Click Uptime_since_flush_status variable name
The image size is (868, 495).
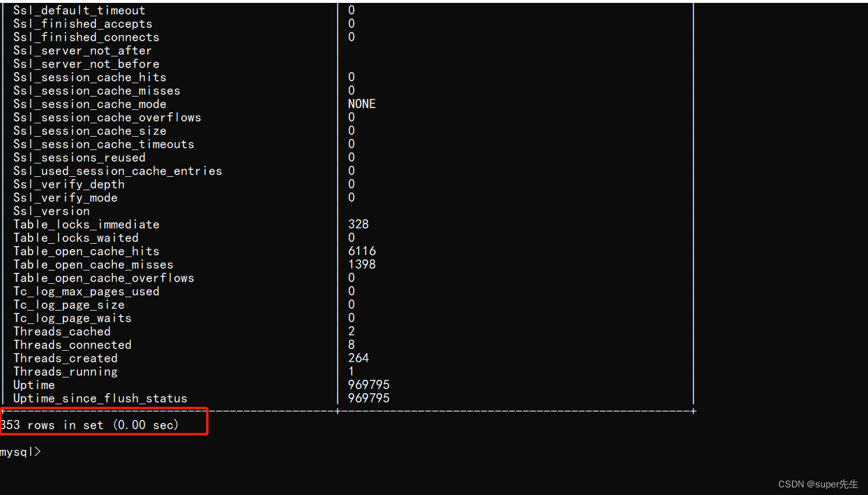[x=100, y=398]
